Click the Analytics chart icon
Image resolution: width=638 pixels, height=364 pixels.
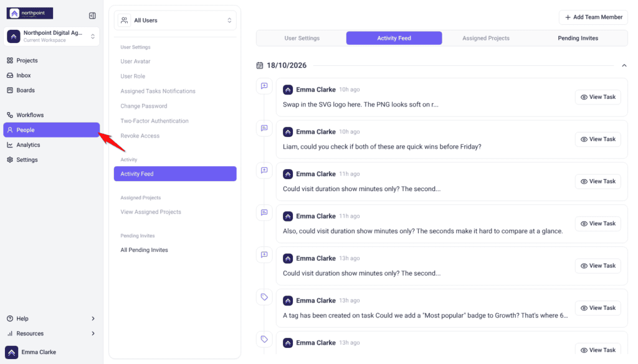coord(10,145)
